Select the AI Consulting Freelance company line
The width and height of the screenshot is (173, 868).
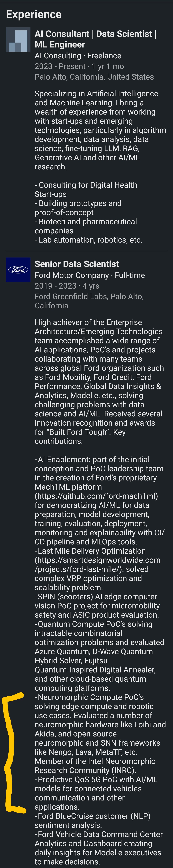pyautogui.click(x=78, y=56)
